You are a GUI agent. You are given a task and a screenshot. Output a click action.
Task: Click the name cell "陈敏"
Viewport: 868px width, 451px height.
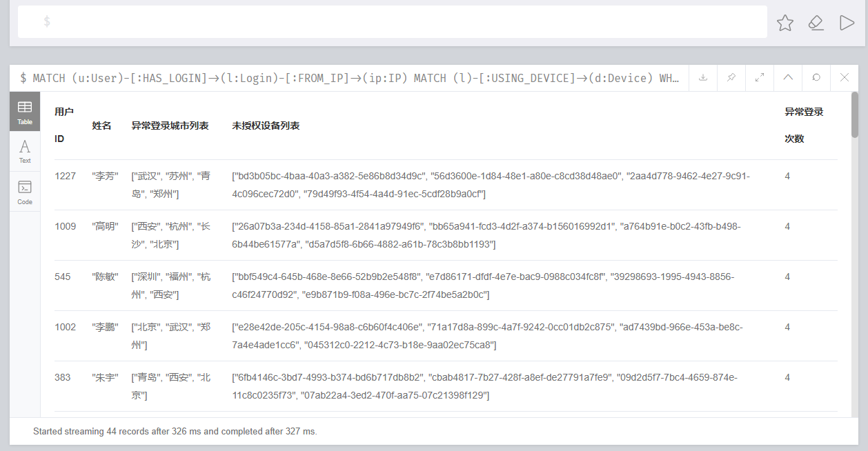(105, 277)
